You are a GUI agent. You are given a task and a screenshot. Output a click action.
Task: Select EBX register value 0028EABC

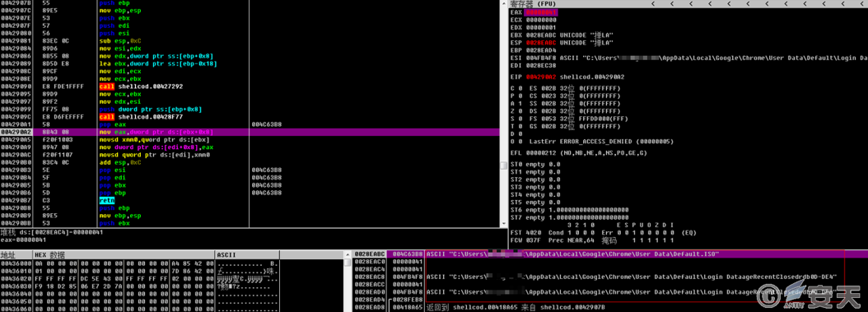541,35
